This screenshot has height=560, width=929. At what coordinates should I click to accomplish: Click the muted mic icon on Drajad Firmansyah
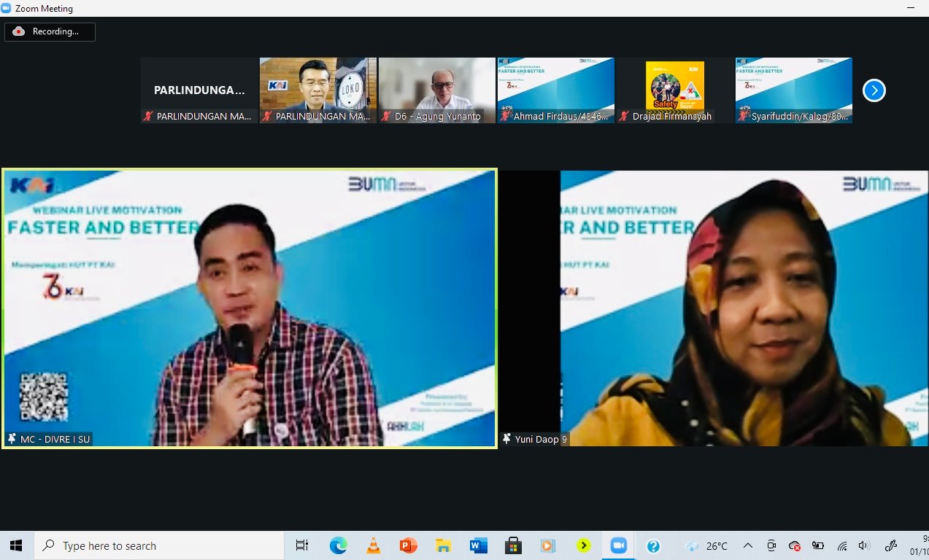624,116
